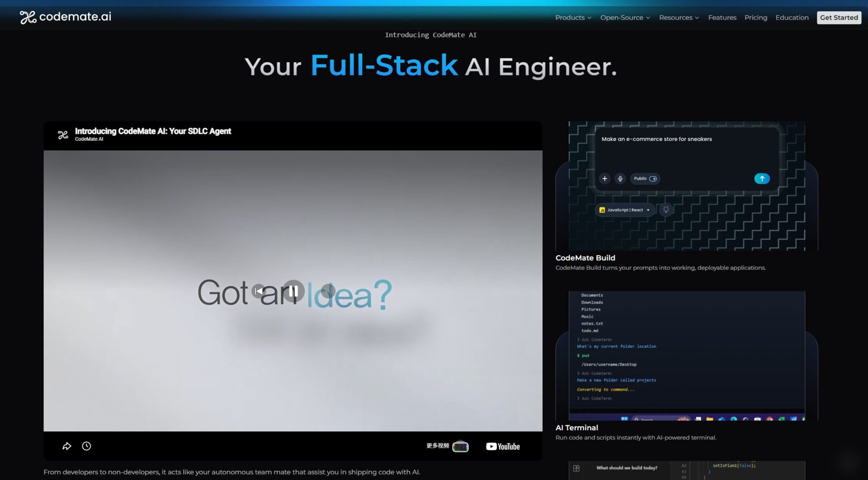Expand the Open-Source dropdown menu

coord(625,18)
